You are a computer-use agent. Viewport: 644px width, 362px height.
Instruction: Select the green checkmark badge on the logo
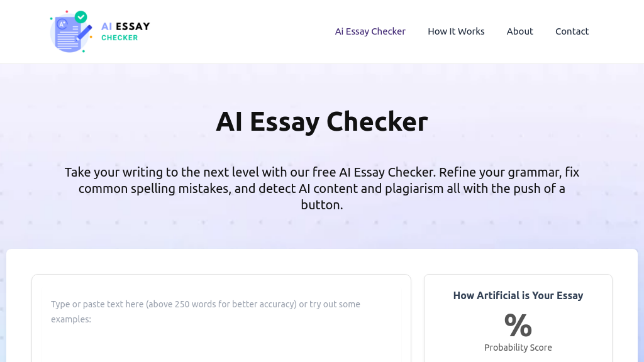click(x=81, y=17)
